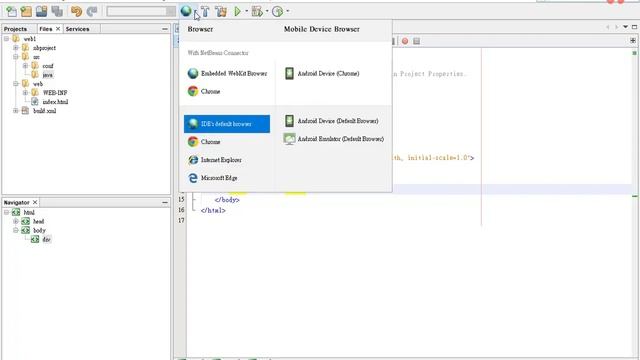The image size is (640, 360).
Task: Click the Clean and Build icon
Action: pyautogui.click(x=221, y=11)
